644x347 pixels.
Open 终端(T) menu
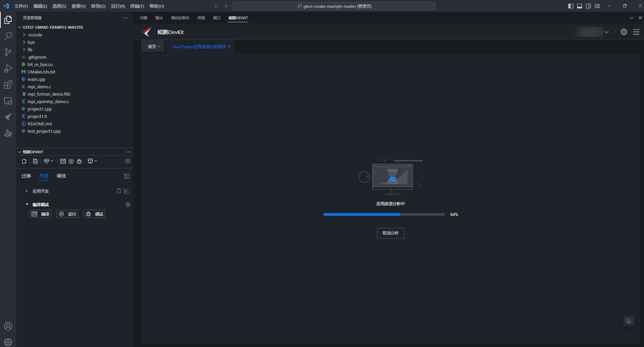point(137,6)
